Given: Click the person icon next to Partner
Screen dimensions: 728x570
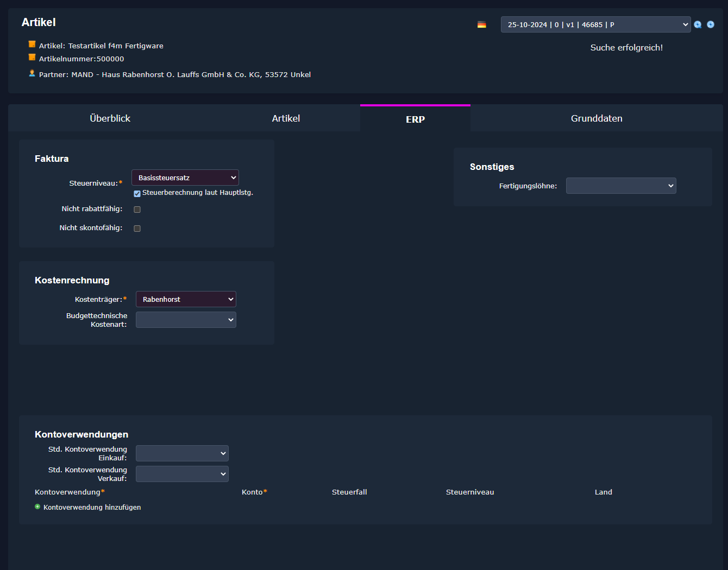Looking at the screenshot, I should click(32, 73).
